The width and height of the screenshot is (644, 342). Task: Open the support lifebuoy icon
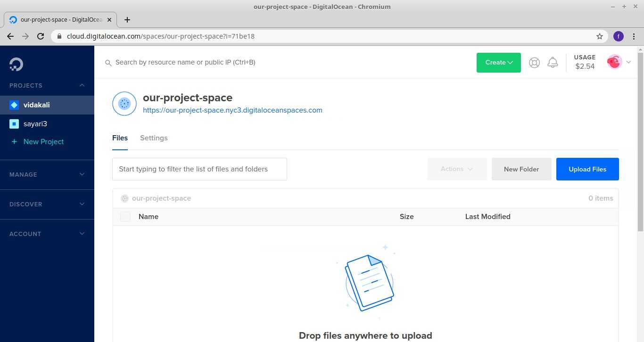[x=534, y=63]
